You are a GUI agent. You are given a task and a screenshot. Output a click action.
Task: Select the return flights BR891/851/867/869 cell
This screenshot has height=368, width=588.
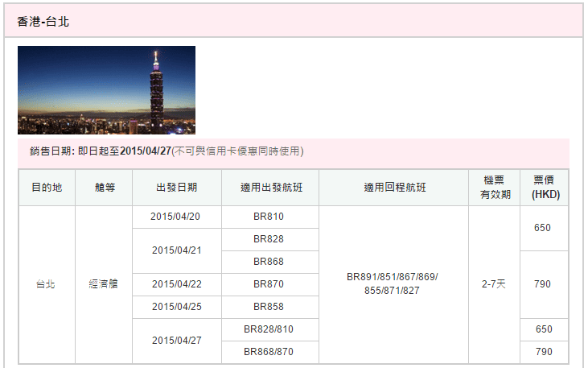pos(393,283)
